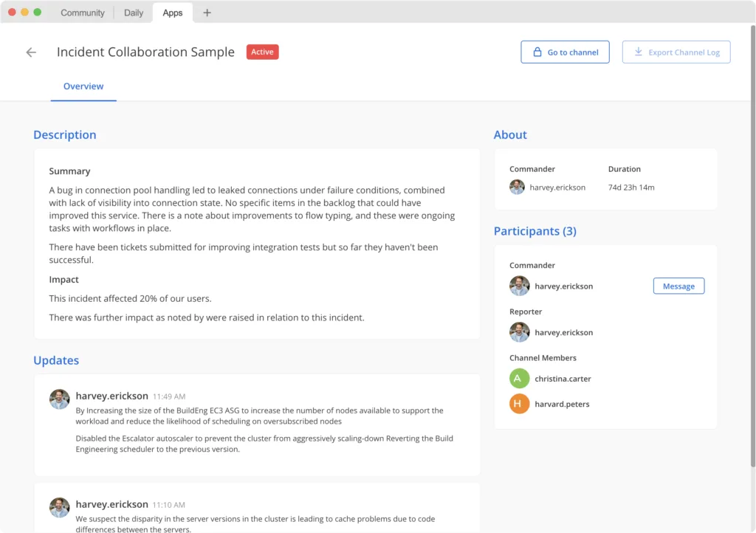Click harvard.peters channel member name
This screenshot has width=756, height=533.
coord(562,405)
